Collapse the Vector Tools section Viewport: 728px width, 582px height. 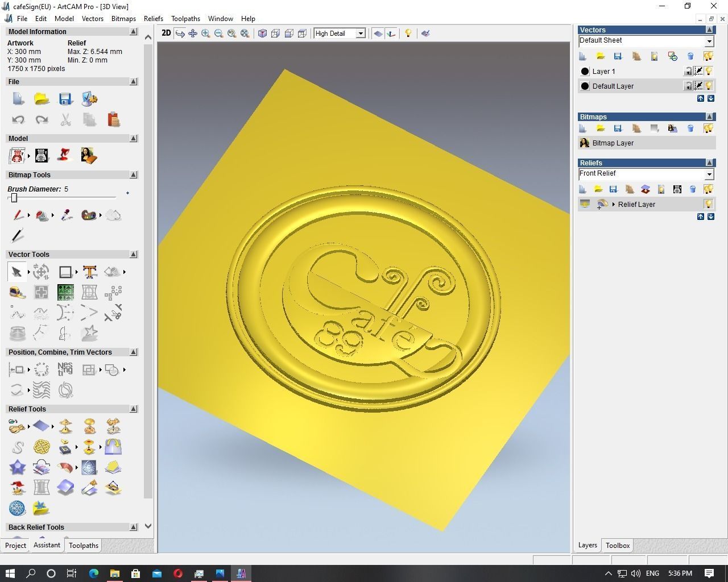[134, 255]
